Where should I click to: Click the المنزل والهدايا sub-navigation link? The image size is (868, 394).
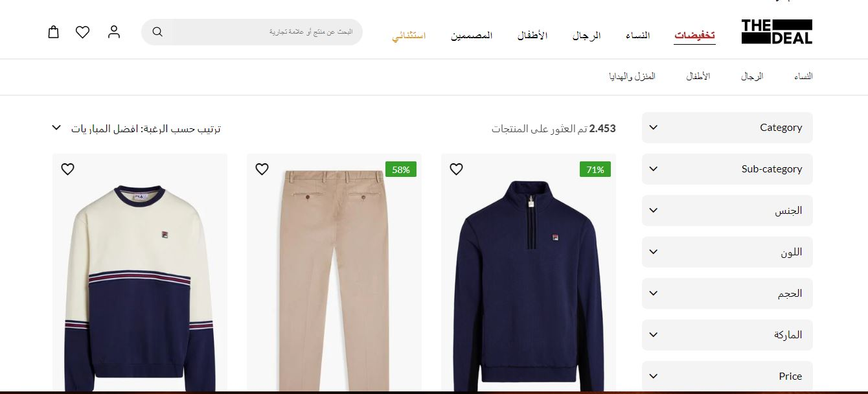tap(632, 76)
